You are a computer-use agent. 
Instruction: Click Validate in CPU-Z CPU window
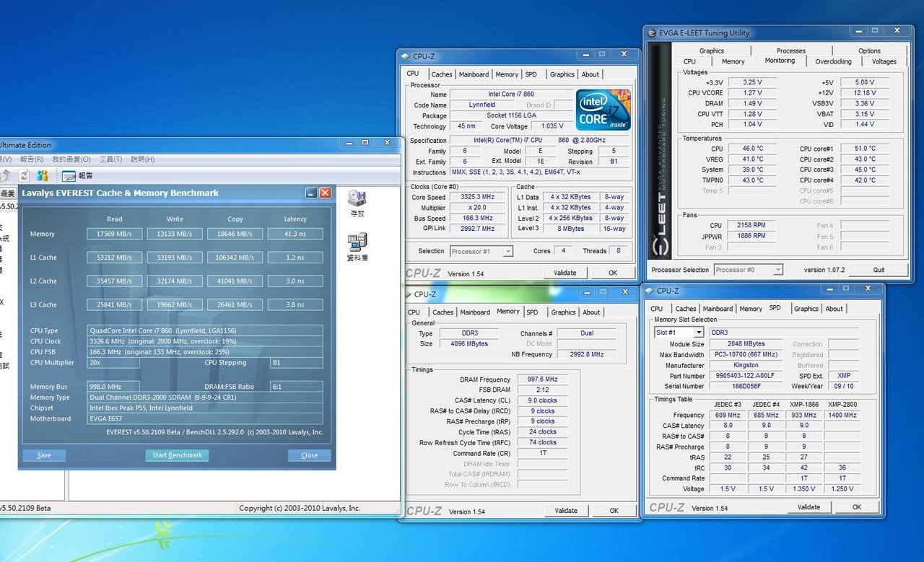565,273
